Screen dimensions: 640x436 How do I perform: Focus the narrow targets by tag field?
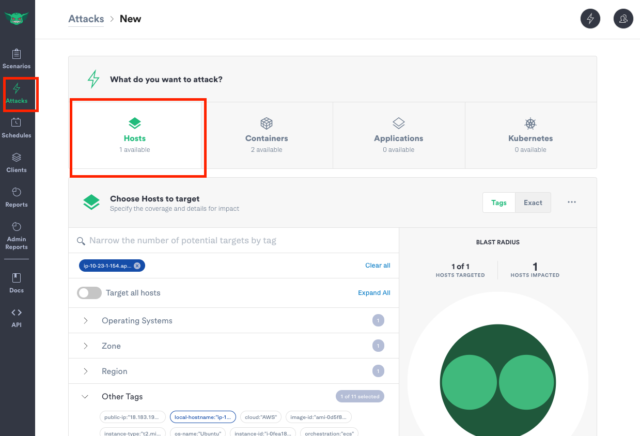[x=233, y=240]
